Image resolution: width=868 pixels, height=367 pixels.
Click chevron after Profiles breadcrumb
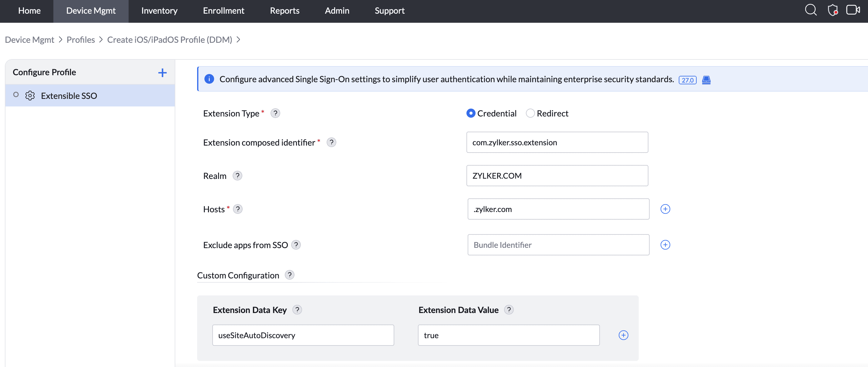point(101,39)
